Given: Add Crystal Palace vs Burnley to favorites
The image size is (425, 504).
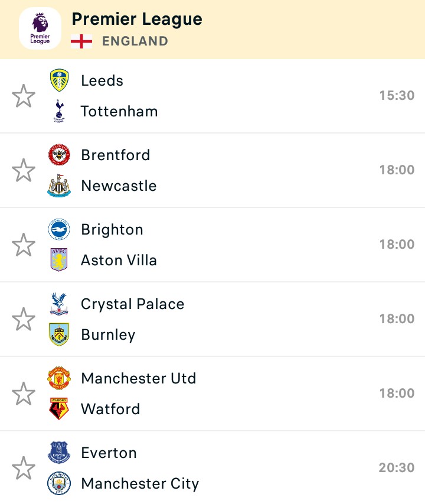Looking at the screenshot, I should [24, 319].
